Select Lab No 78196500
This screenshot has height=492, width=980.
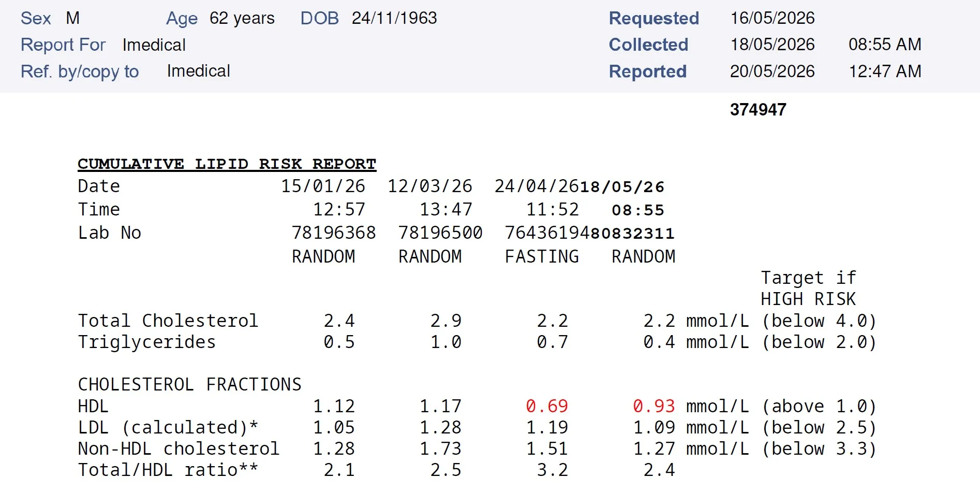pyautogui.click(x=440, y=233)
